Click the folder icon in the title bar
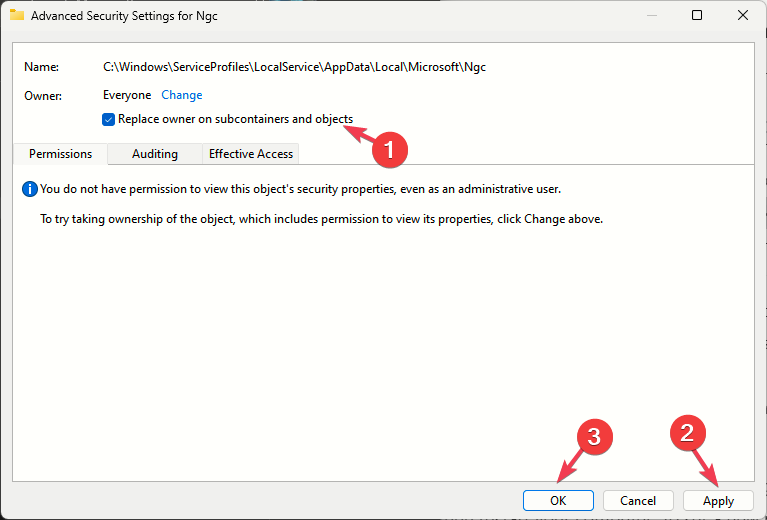This screenshot has width=767, height=520. click(x=17, y=15)
